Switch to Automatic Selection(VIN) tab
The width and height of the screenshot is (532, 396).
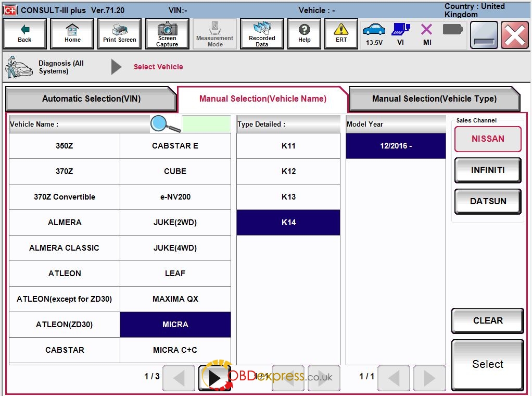click(91, 99)
